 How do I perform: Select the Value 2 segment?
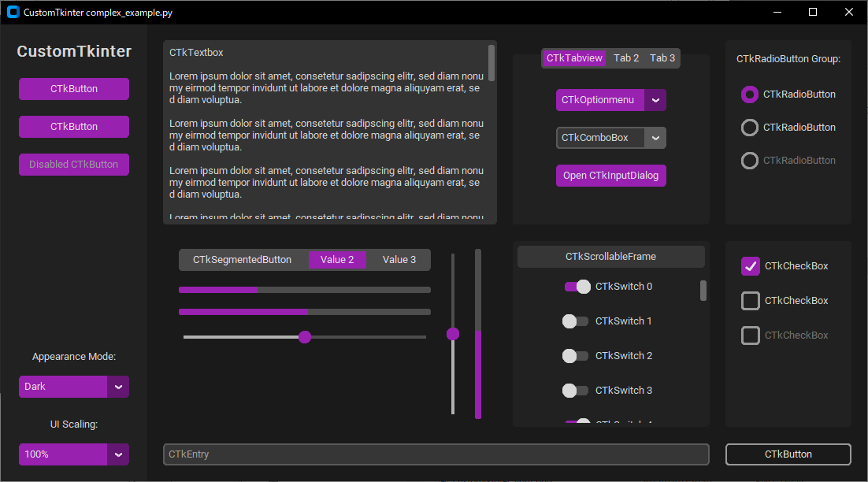point(336,260)
